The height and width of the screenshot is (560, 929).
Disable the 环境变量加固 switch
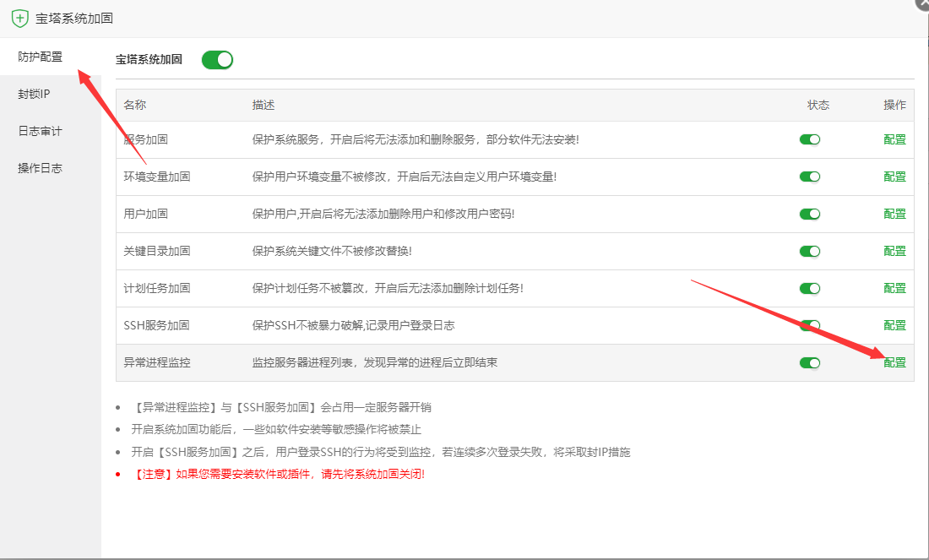[x=809, y=177]
